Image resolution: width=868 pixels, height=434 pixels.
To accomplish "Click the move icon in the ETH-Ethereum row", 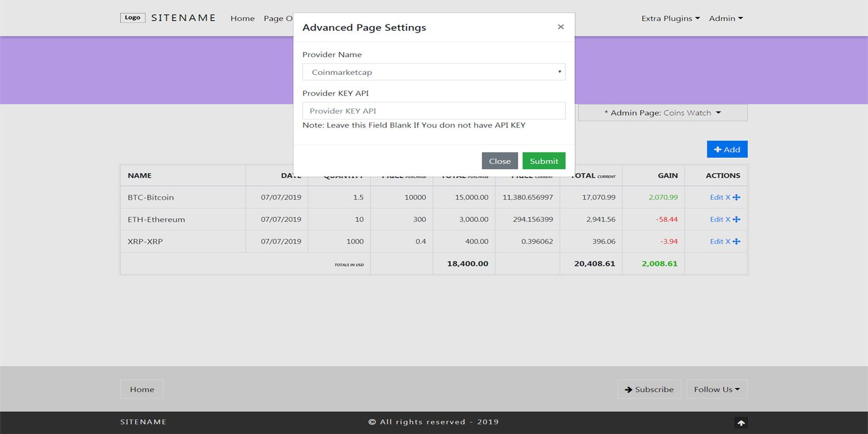I will point(736,220).
